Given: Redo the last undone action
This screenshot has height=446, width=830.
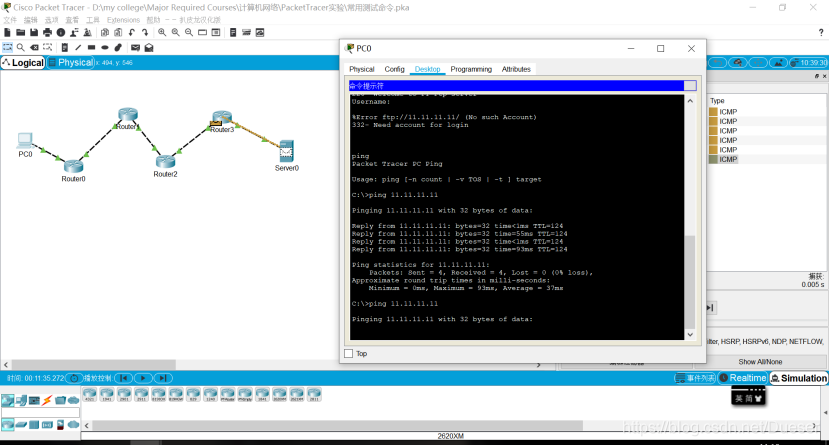Looking at the screenshot, I should click(145, 33).
